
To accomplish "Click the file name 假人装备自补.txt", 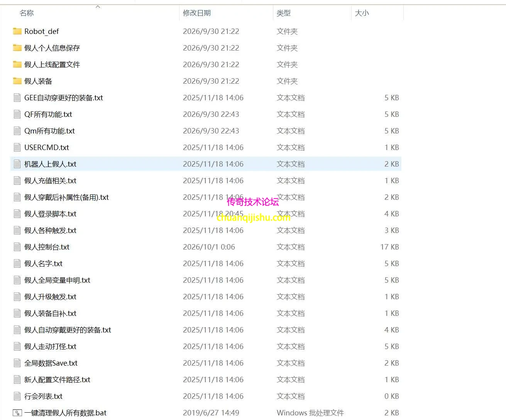I will pos(50,313).
